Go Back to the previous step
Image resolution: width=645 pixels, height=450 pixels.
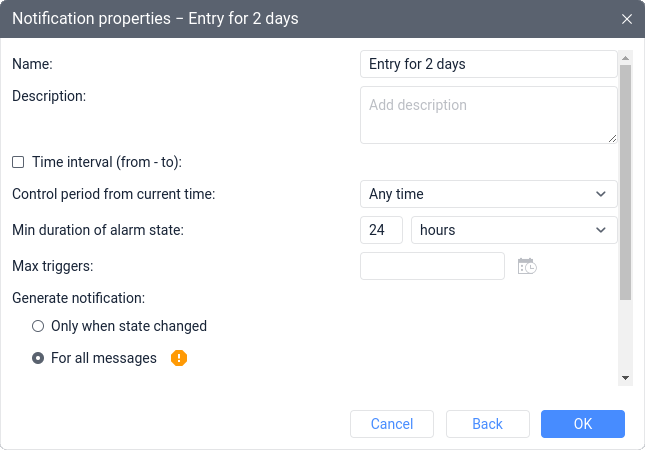pos(487,424)
